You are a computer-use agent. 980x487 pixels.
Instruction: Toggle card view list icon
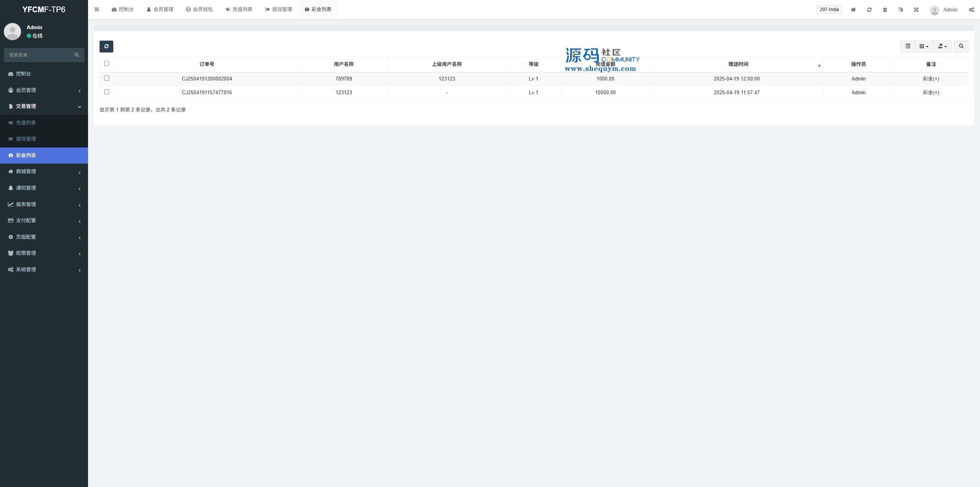click(x=908, y=46)
